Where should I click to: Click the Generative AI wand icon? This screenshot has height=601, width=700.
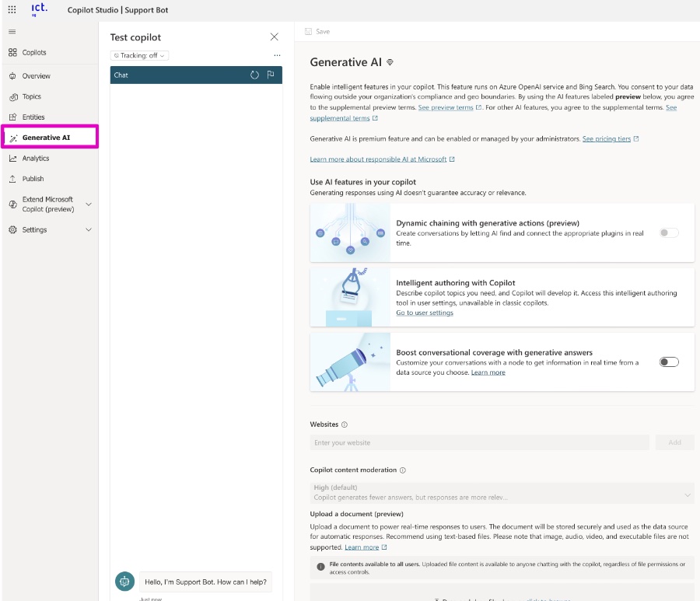click(13, 138)
